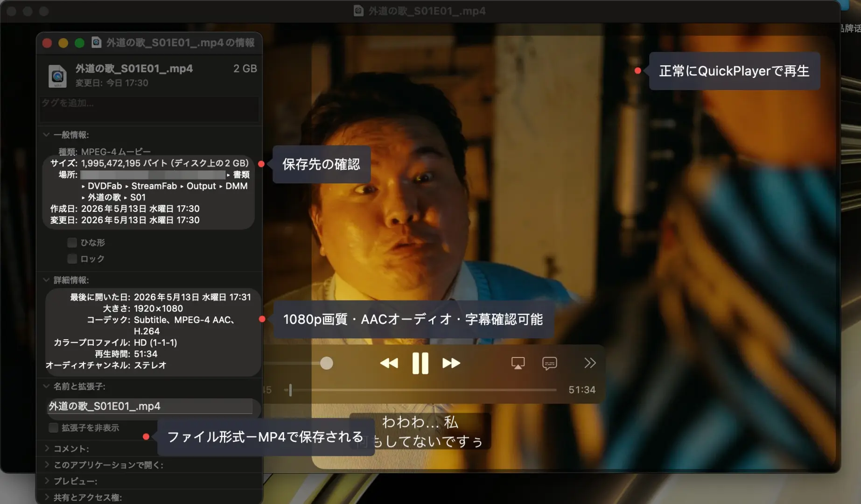
Task: Collapse the 一般情報 section
Action: [46, 135]
